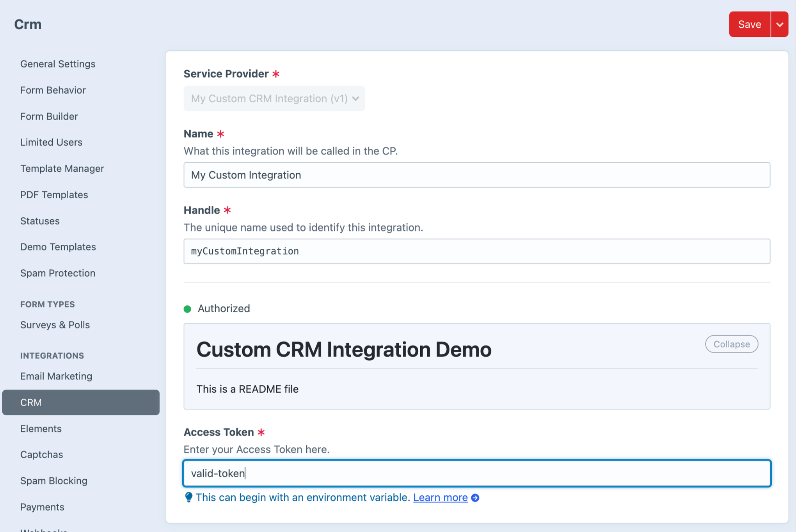
Task: Click the lightbulb tip icon
Action: [x=189, y=497]
